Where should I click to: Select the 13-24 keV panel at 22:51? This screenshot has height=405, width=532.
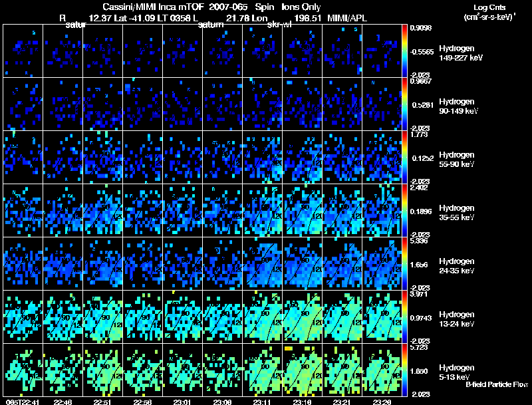[102, 317]
